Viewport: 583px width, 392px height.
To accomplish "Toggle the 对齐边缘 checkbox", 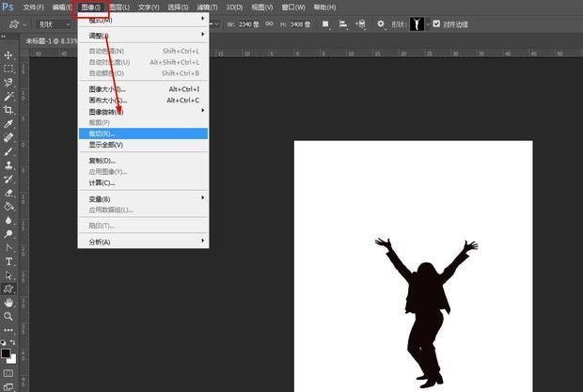I will point(436,24).
